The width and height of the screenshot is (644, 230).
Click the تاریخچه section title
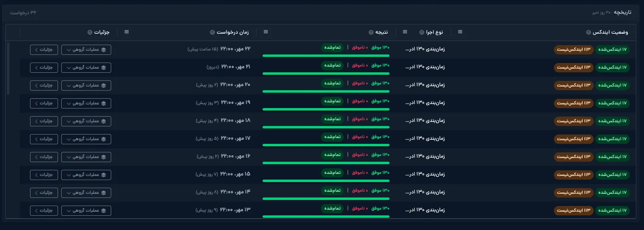[x=622, y=12]
